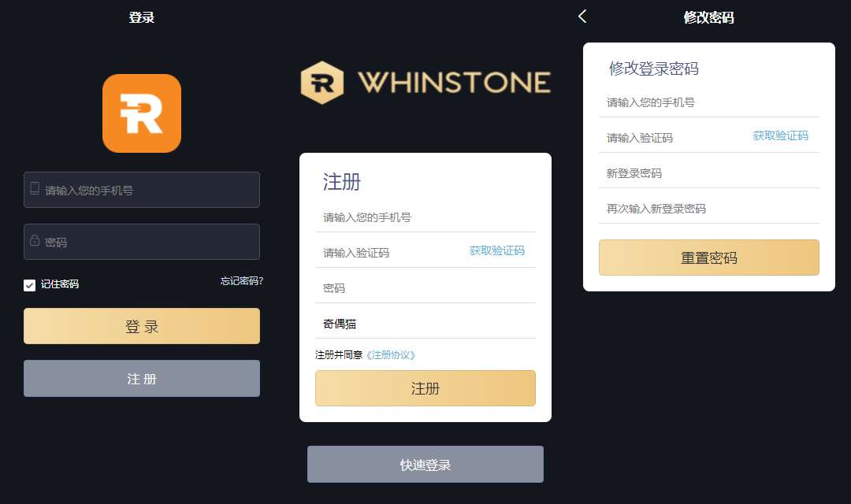
Task: Click the 修改登录密码 heading
Action: pos(654,69)
